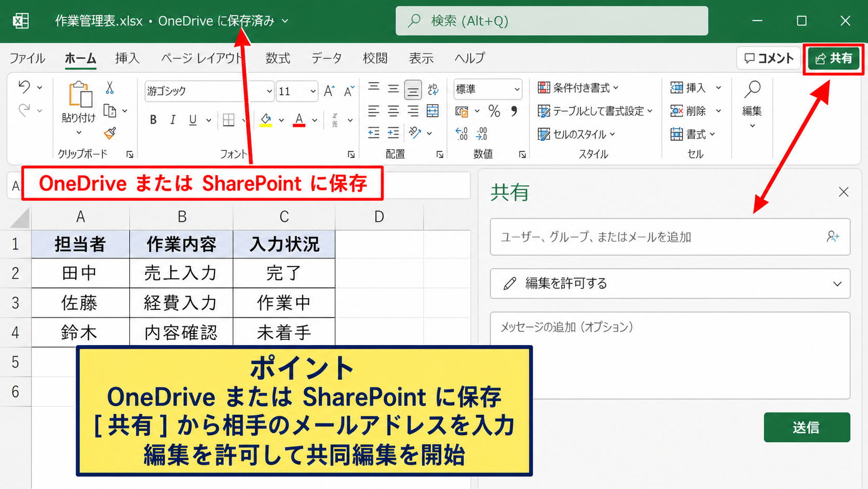Decrease indent icon

[374, 134]
